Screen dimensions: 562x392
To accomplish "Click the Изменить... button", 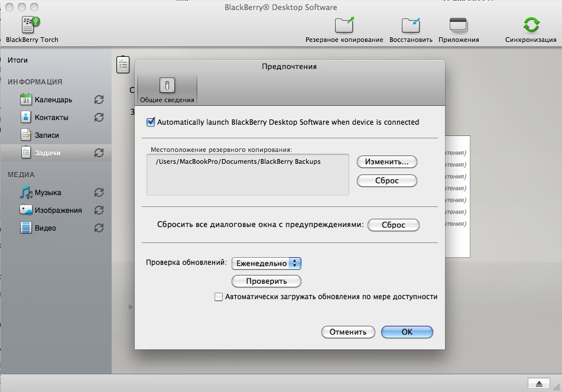I will click(x=386, y=162).
